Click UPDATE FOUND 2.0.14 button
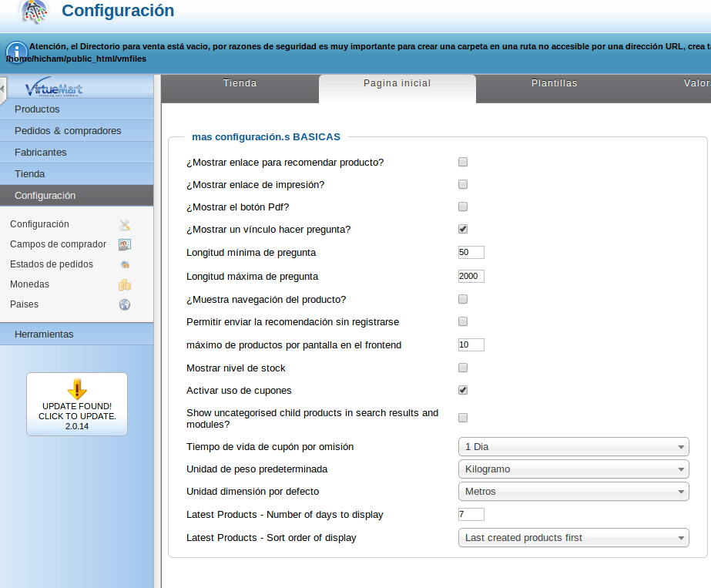Image resolution: width=711 pixels, height=588 pixels. coord(77,405)
